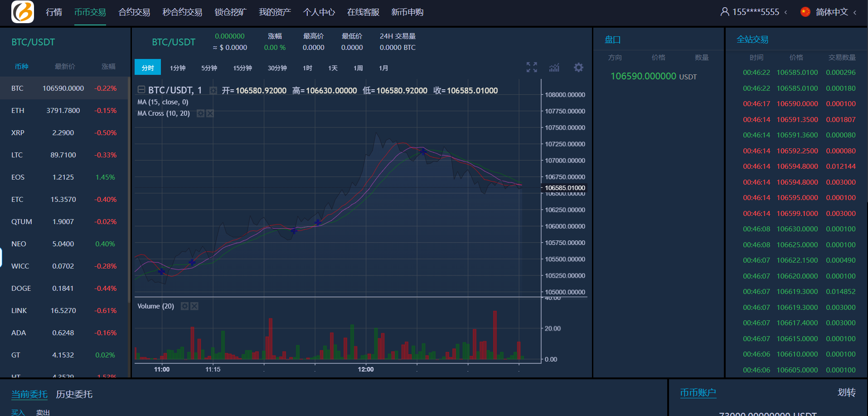Select the 15分钟 chart interval
This screenshot has width=868, height=416.
tap(242, 68)
